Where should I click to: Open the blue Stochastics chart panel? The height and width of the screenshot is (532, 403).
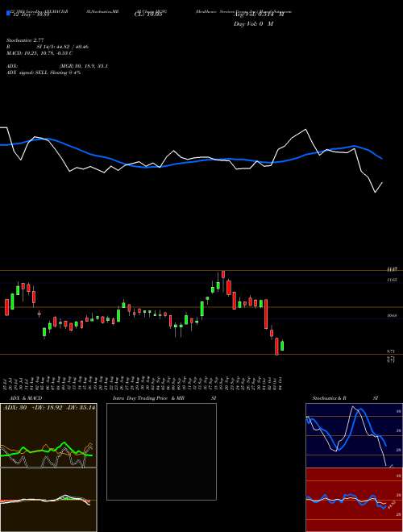click(x=354, y=435)
